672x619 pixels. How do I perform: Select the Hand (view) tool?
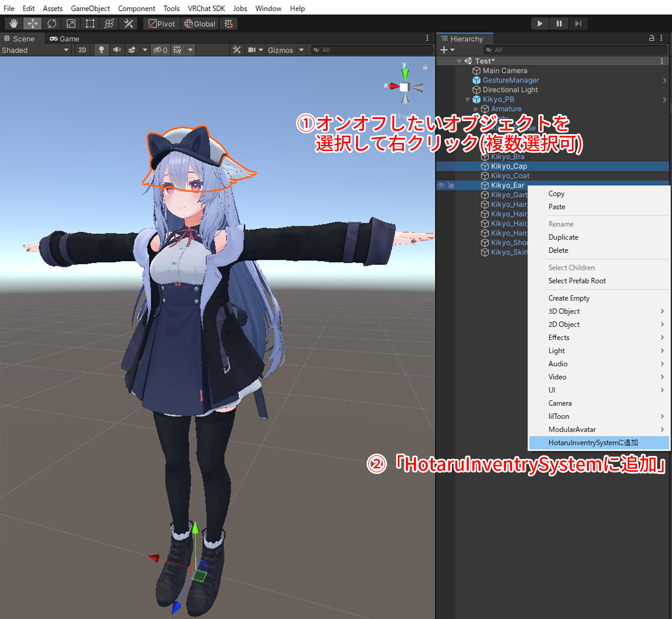pos(13,24)
